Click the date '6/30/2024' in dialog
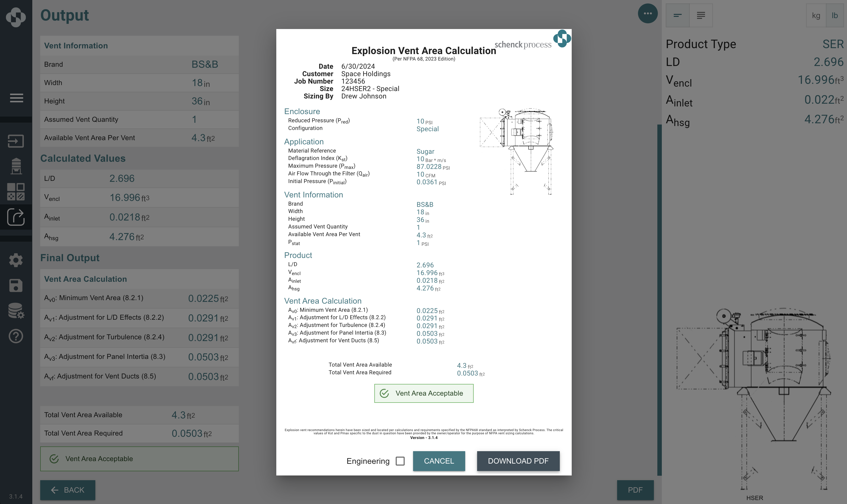 [x=358, y=66]
